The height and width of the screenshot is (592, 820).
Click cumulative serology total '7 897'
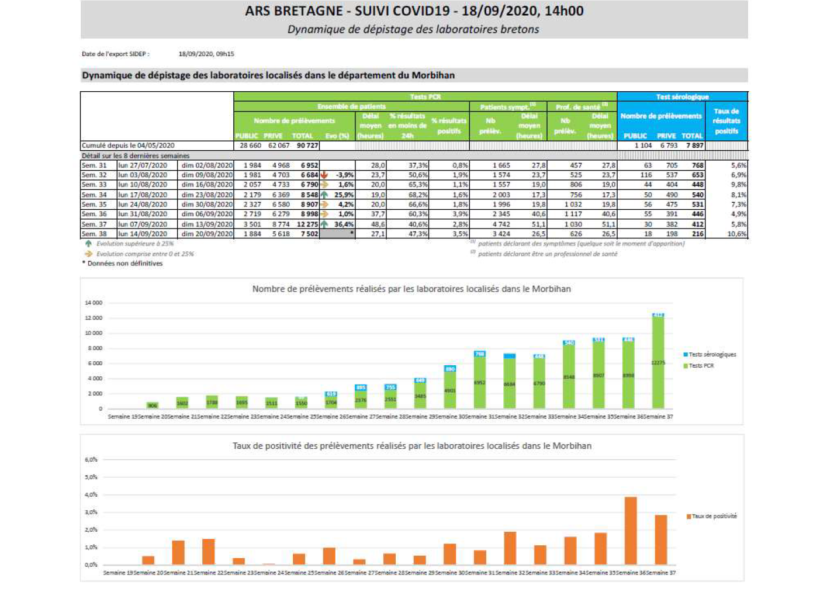pos(693,145)
